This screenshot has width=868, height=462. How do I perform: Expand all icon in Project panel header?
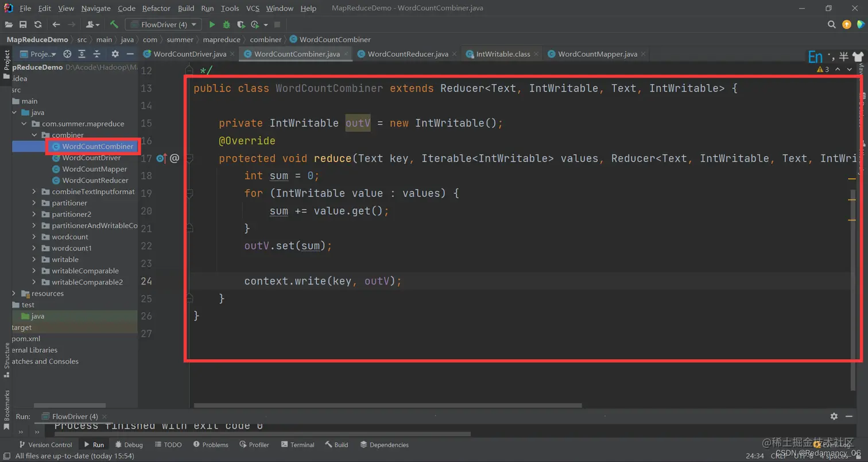click(x=82, y=54)
